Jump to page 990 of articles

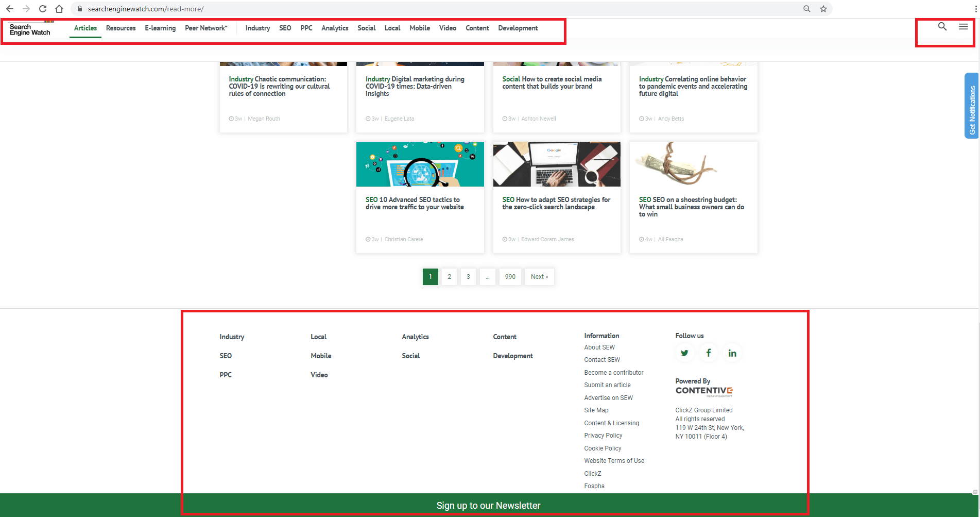(510, 277)
